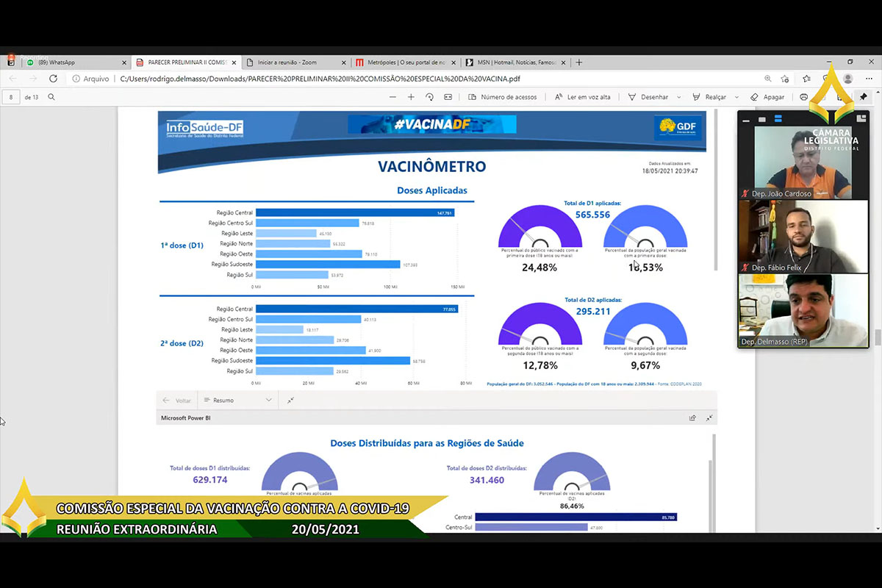The width and height of the screenshot is (882, 588).
Task: Click Ler em voz alta button
Action: pos(582,97)
